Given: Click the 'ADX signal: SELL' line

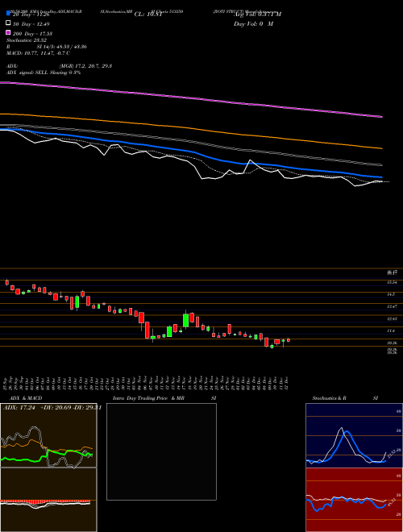Looking at the screenshot, I should (44, 73).
